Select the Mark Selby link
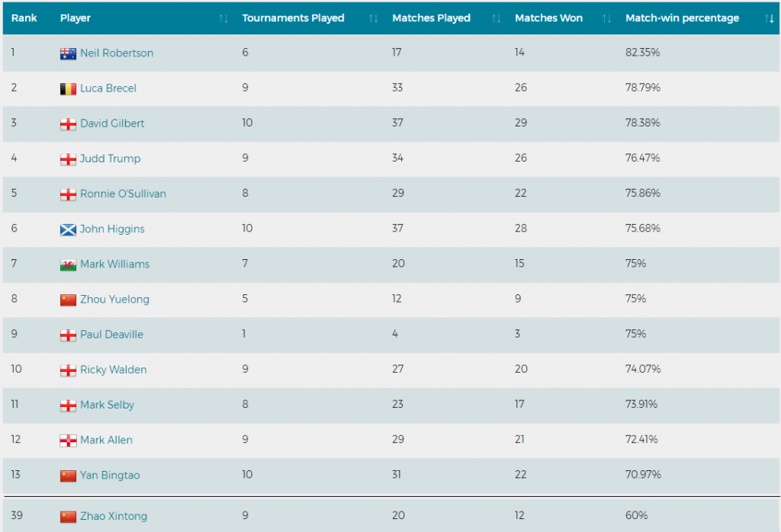The height and width of the screenshot is (532, 781). point(107,405)
